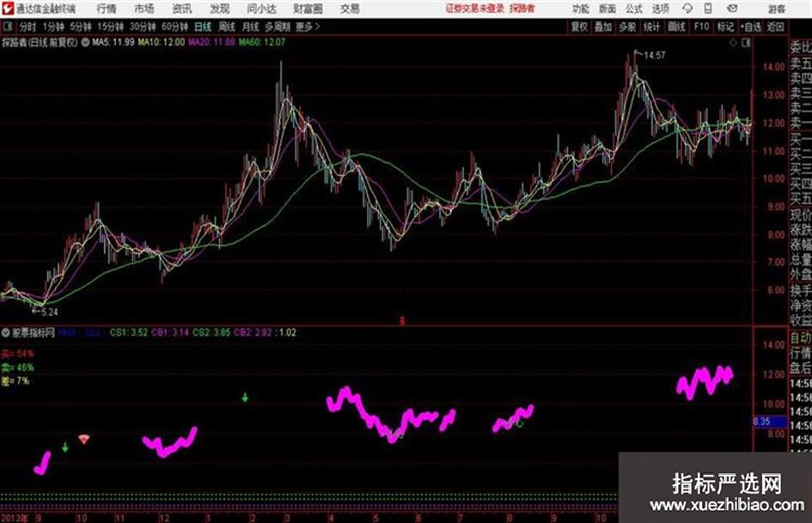Open the 版面 menu

tap(607, 9)
